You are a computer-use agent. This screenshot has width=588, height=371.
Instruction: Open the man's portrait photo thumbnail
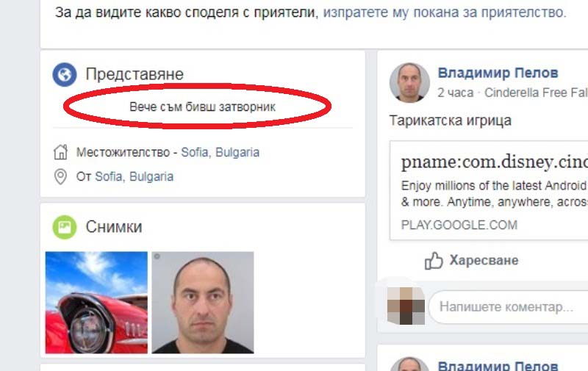tap(203, 303)
